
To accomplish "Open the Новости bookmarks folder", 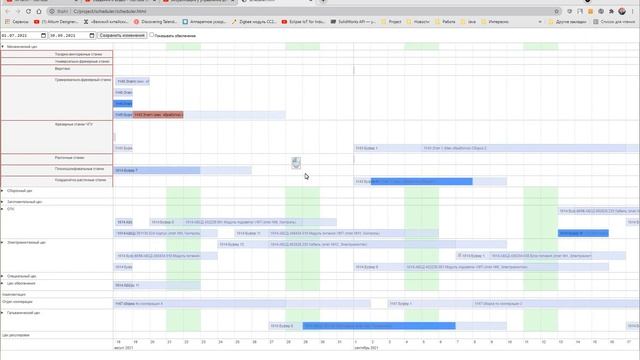I will pos(418,22).
